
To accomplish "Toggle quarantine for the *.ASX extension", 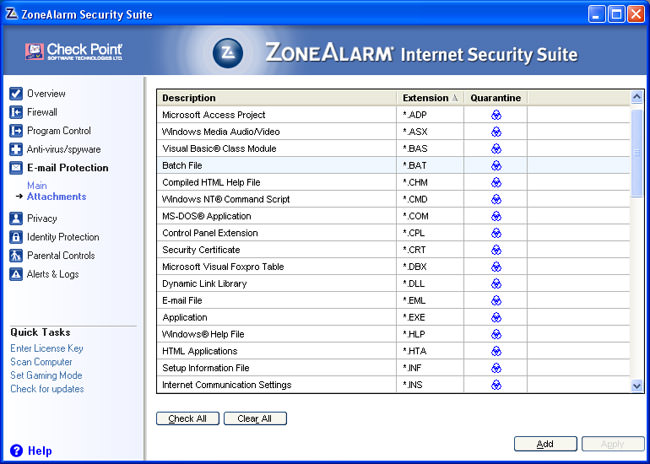I will tap(496, 132).
